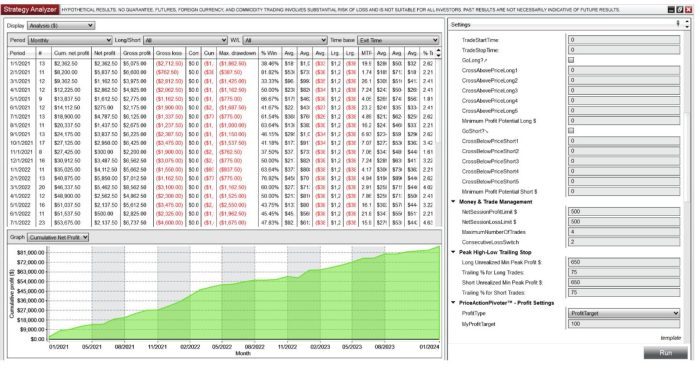Image resolution: width=700 pixels, height=369 pixels.
Task: Collapse the PriceActionPivoter Profit Settings section
Action: (x=454, y=303)
